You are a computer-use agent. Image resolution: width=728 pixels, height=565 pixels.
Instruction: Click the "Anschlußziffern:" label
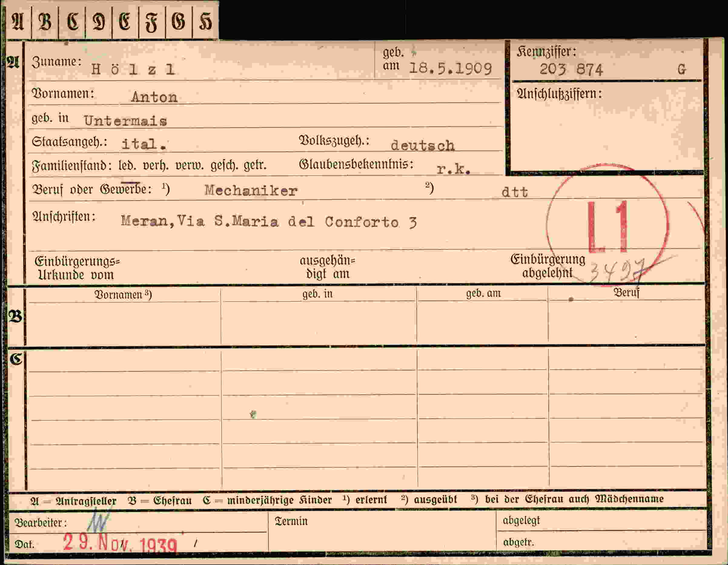click(x=559, y=94)
